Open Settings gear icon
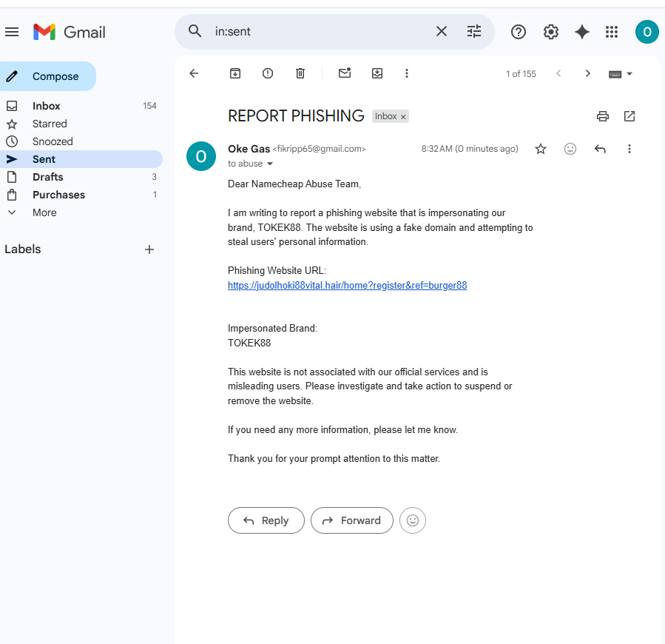Image resolution: width=665 pixels, height=644 pixels. [x=550, y=32]
